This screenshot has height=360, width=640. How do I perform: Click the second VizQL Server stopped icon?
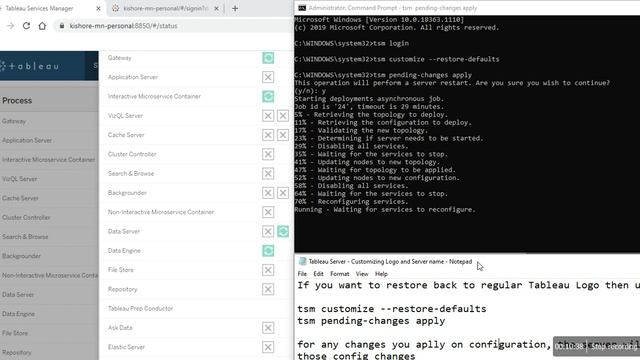coord(283,116)
